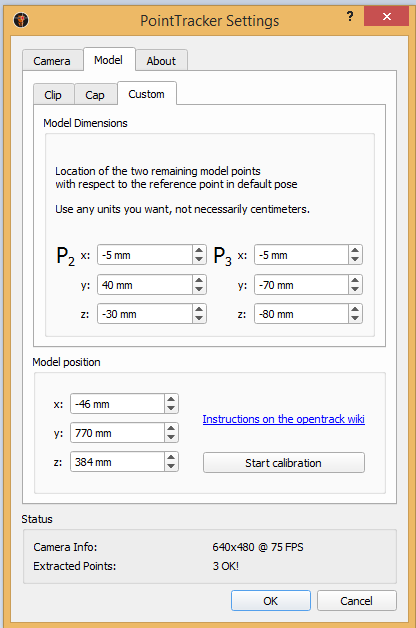Click the Cancel button

tap(356, 600)
